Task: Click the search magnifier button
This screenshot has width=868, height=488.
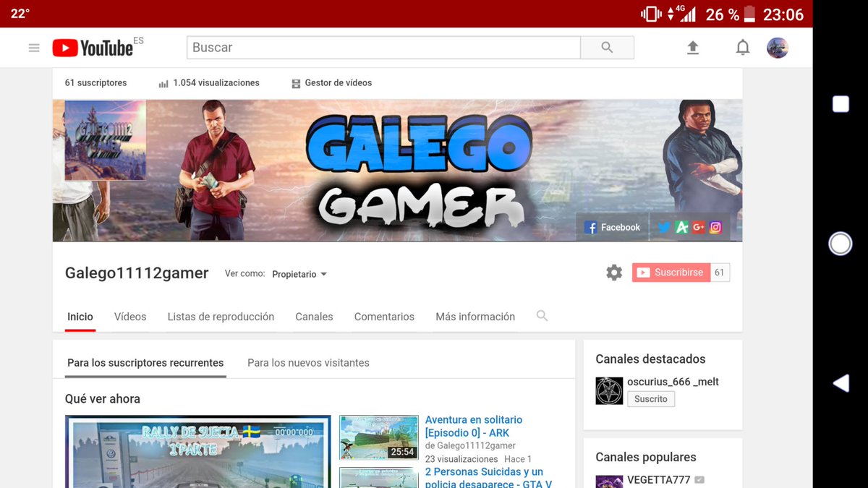Action: coord(607,48)
